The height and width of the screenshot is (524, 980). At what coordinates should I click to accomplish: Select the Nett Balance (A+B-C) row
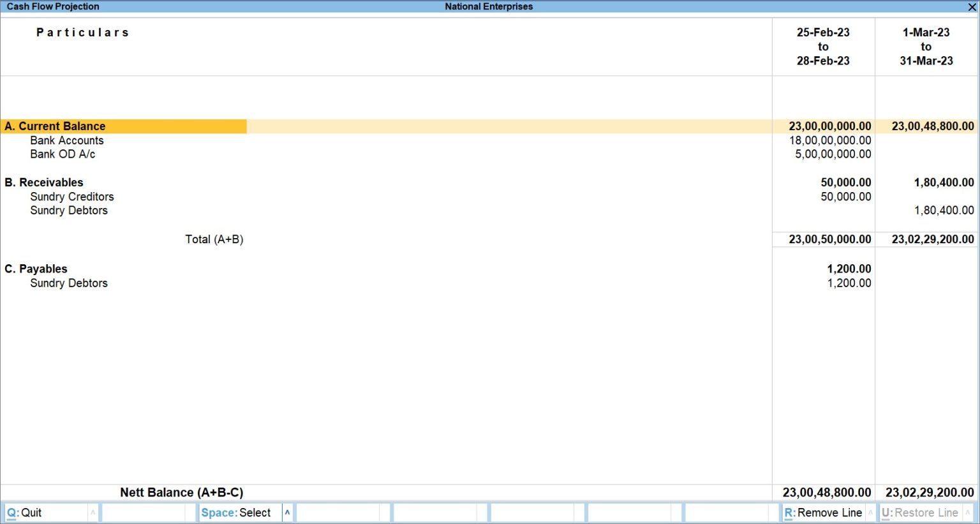click(182, 492)
